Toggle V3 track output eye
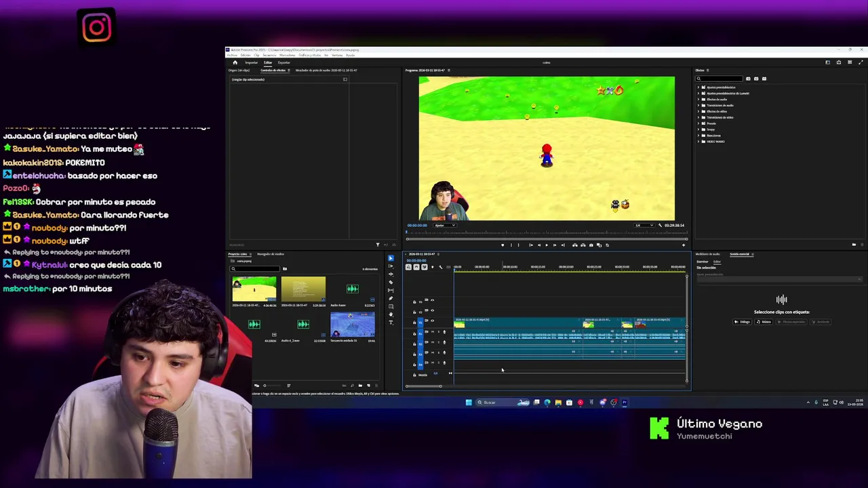 coord(432,300)
